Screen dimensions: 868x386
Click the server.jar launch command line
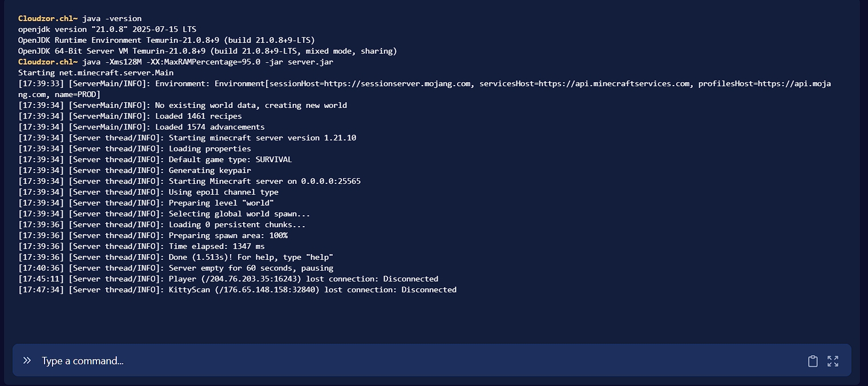208,62
